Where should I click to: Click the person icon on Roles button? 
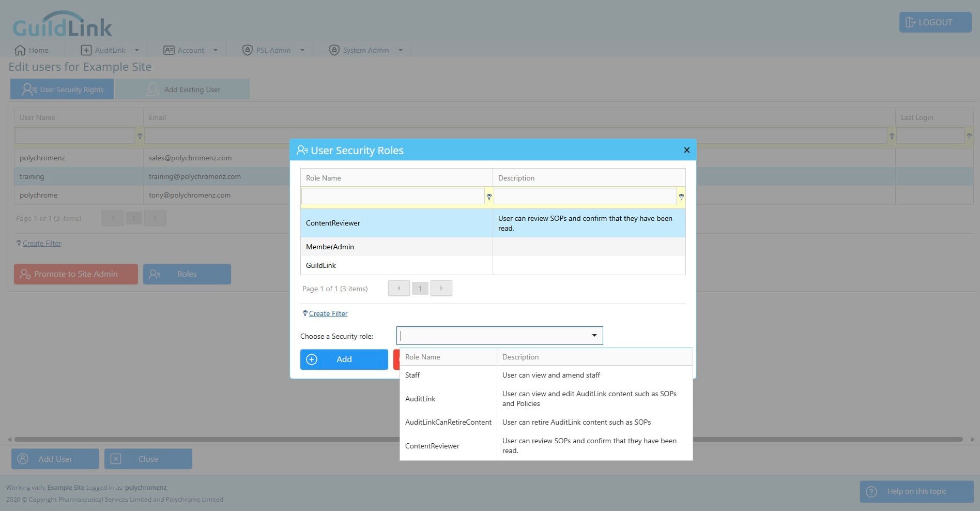tap(155, 274)
